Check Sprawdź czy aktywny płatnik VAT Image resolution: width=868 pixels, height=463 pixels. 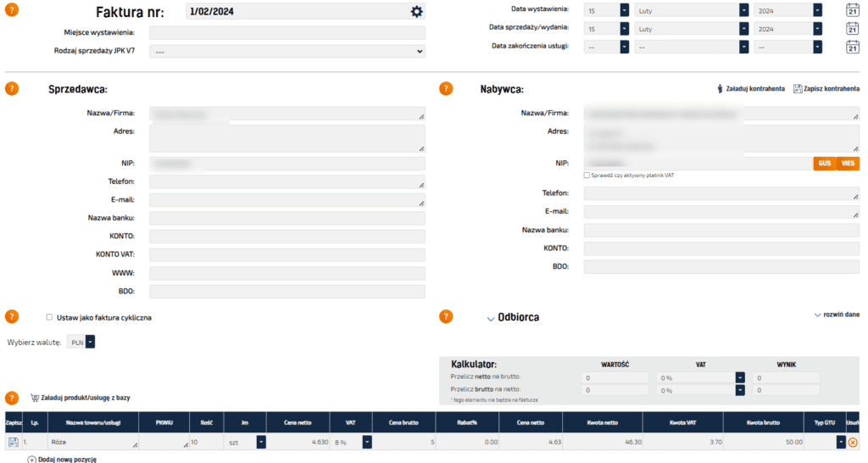point(587,176)
